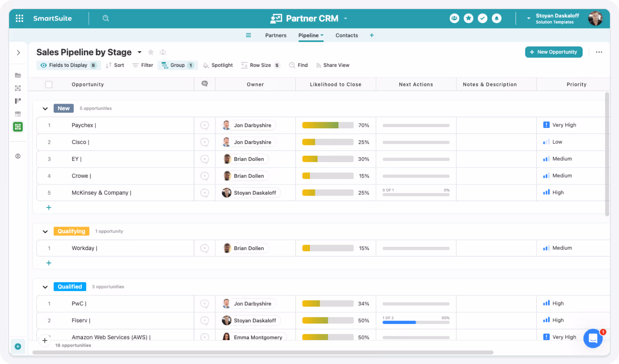Click Very High priority on Paychex row
The image size is (619, 364).
[x=560, y=125]
